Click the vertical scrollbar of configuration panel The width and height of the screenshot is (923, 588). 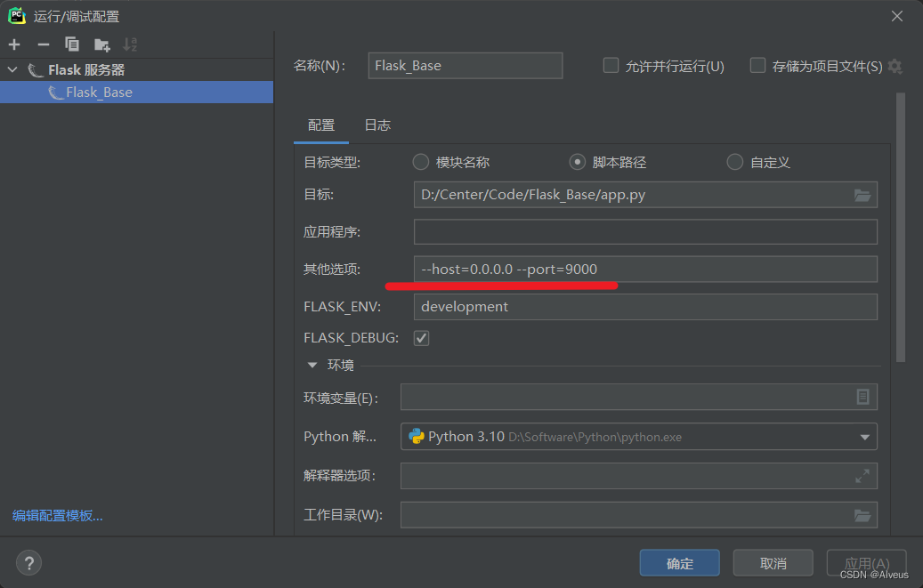click(x=901, y=227)
